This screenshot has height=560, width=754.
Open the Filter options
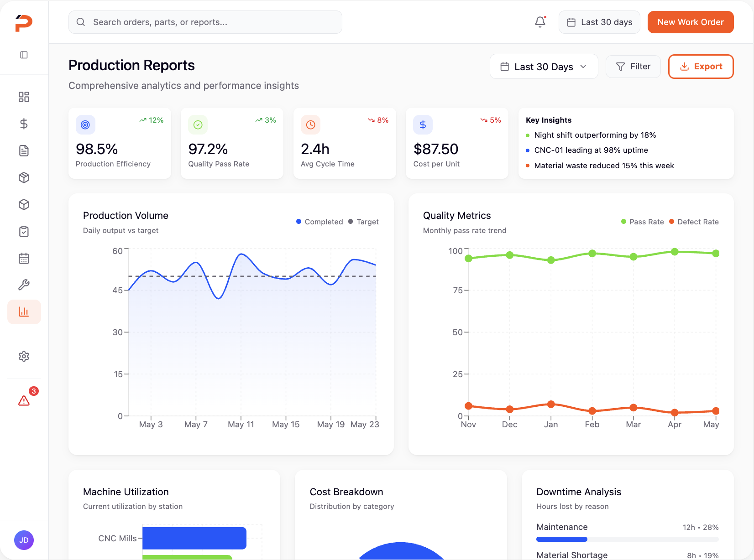tap(633, 67)
